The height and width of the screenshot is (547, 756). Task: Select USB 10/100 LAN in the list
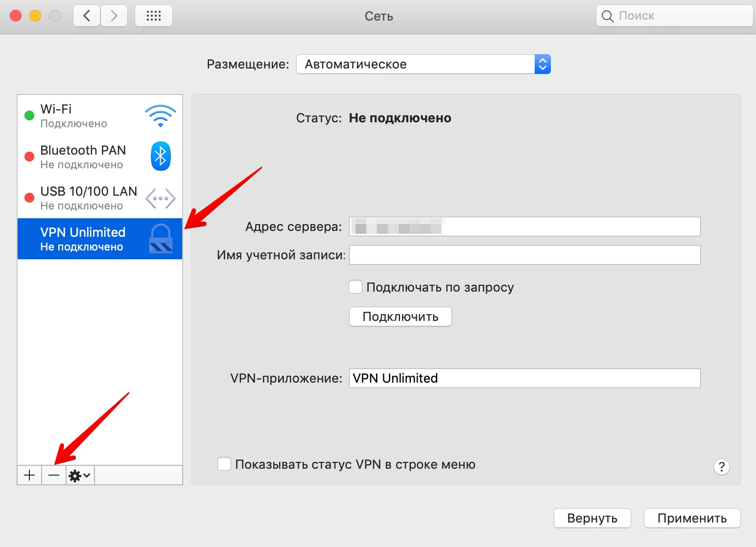[88, 198]
